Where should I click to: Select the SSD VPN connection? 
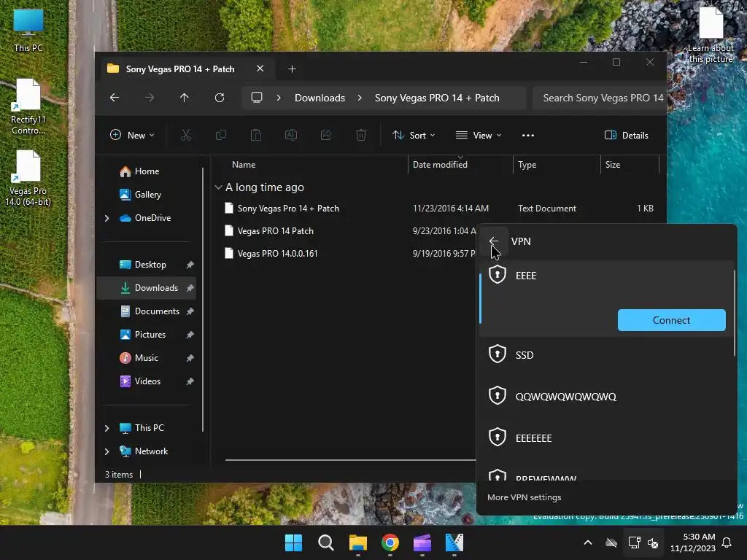click(x=606, y=355)
